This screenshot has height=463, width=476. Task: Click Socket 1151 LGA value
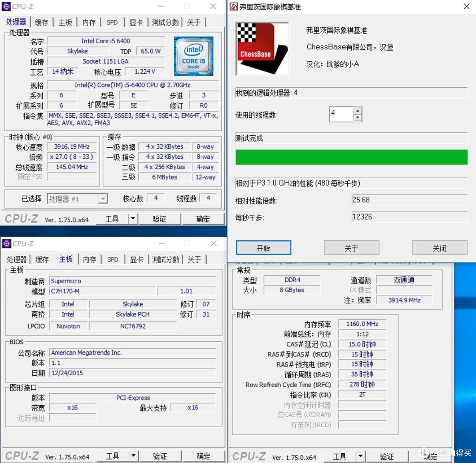click(106, 61)
